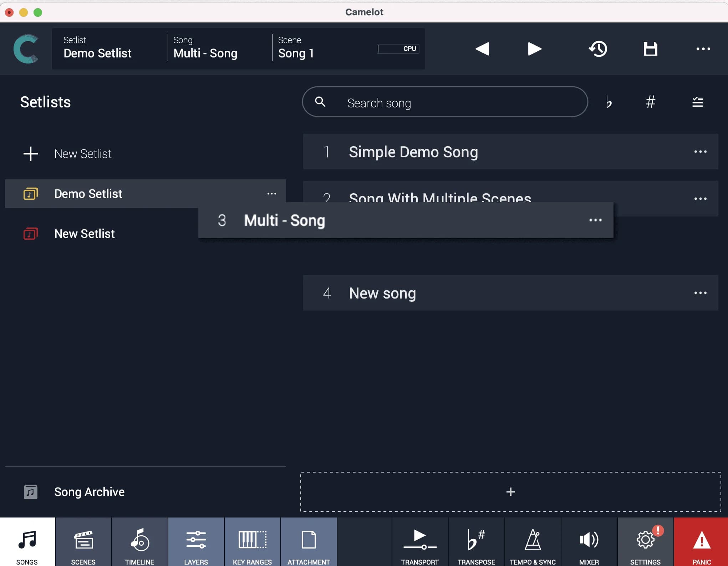Open the Layers panel
728x566 pixels.
[196, 542]
